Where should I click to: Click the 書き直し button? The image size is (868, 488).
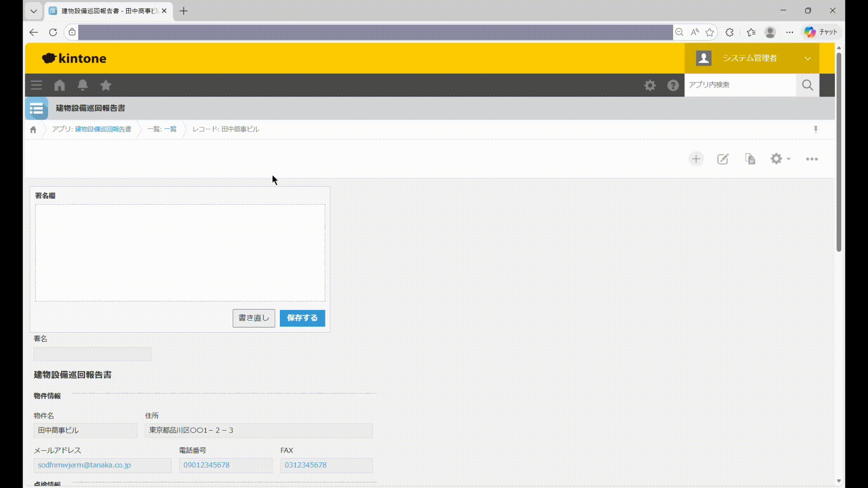[254, 318]
